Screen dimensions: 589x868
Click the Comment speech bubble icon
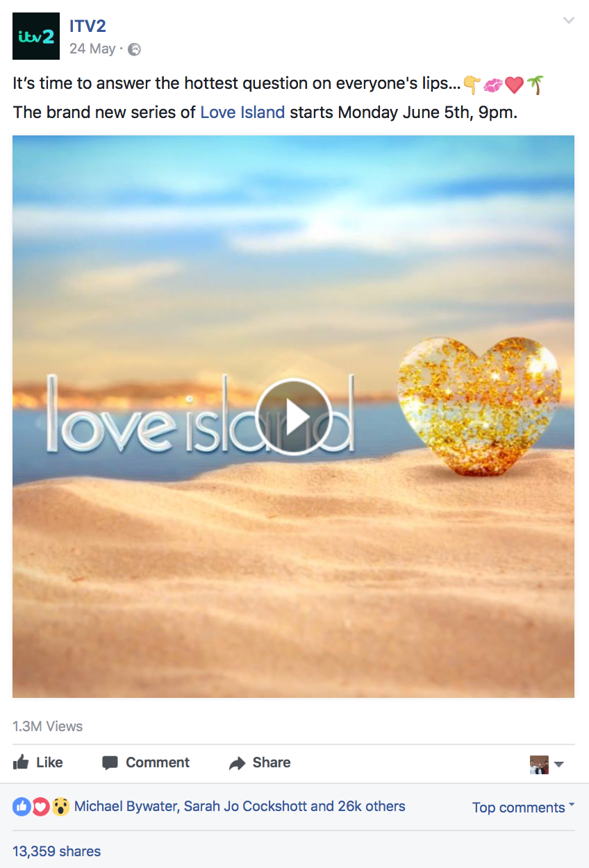point(110,763)
